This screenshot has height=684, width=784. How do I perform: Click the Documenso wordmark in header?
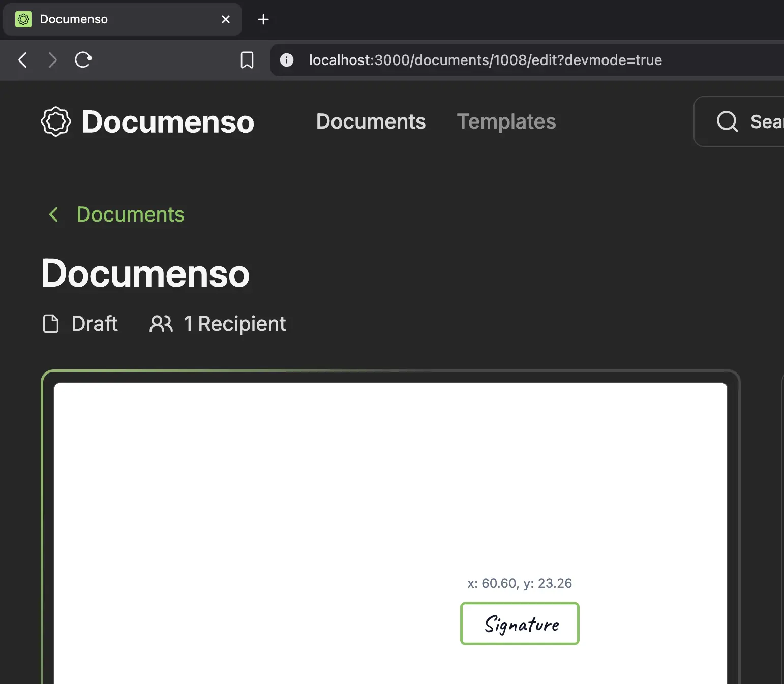[x=168, y=122]
